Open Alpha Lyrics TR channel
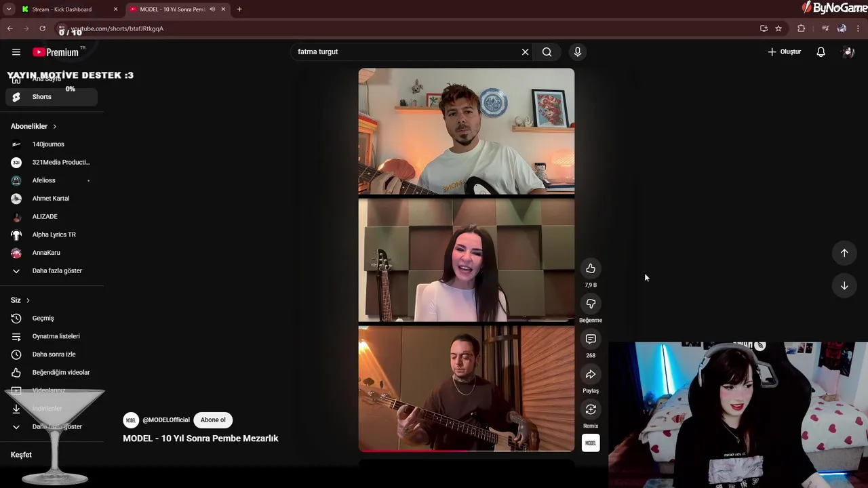The image size is (868, 488). [x=52, y=235]
